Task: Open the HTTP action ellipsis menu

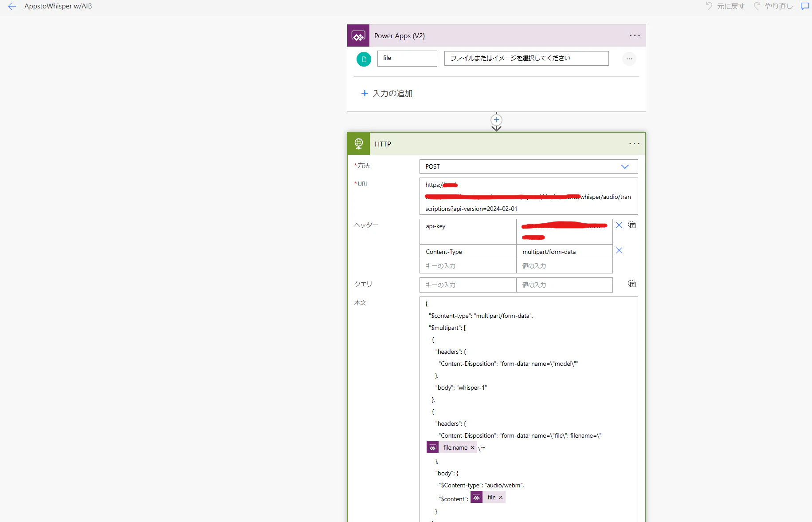Action: tap(634, 144)
